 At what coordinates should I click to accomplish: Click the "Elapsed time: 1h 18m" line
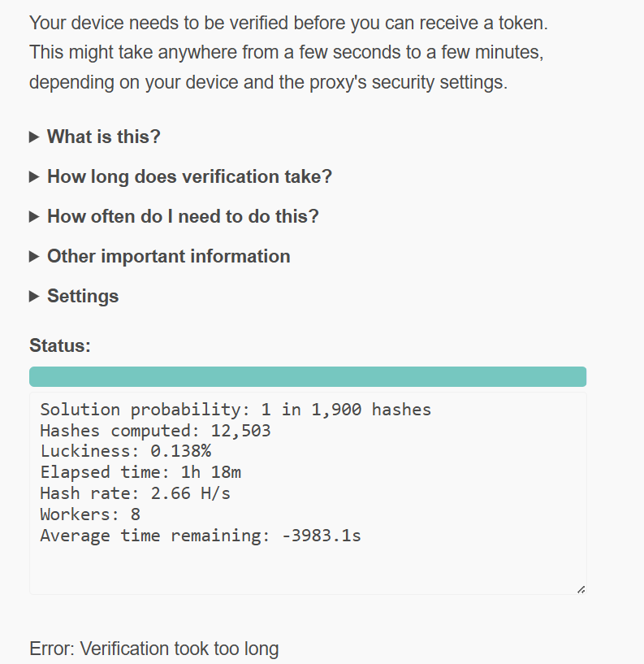[140, 472]
